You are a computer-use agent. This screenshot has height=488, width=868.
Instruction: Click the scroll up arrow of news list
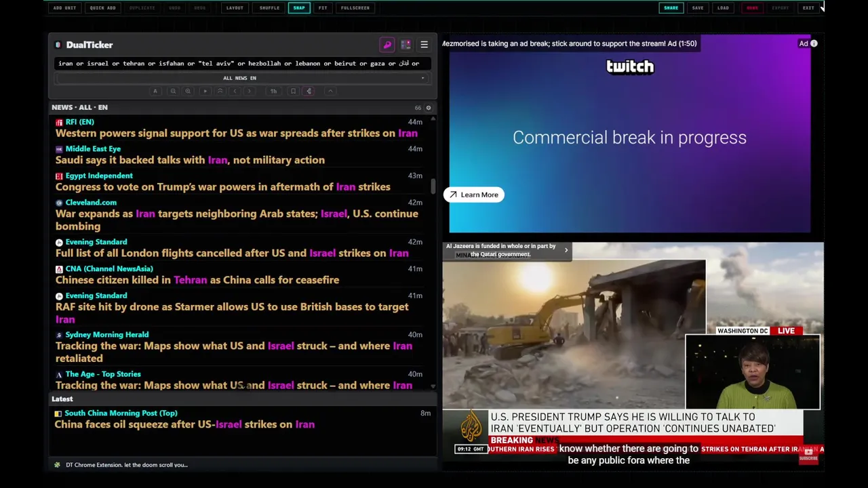pyautogui.click(x=433, y=119)
